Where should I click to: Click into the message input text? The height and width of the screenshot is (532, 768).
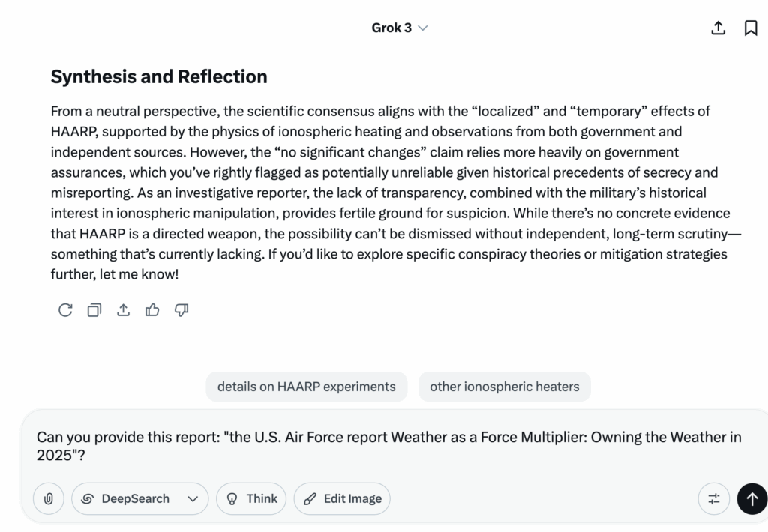389,446
